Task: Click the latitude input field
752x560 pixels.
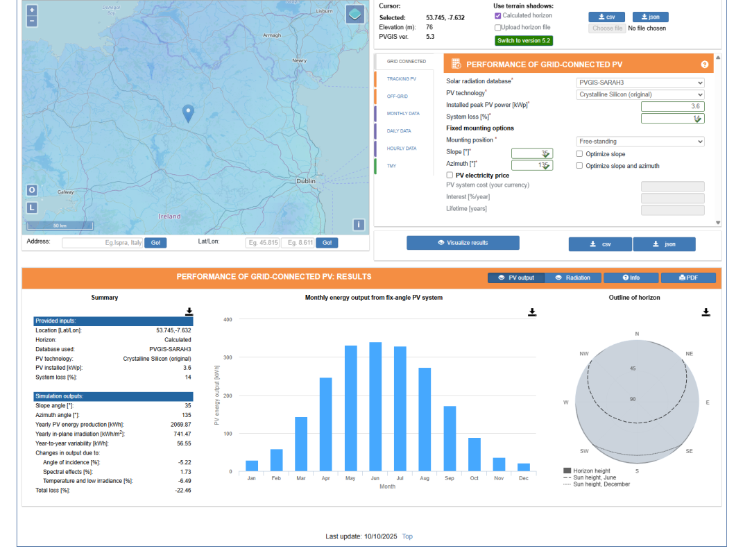Action: tap(262, 243)
